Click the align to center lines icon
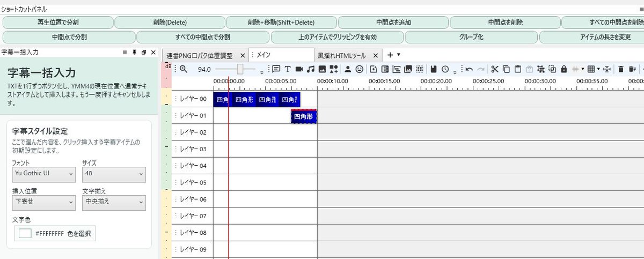Screen dimensions: 644x259 (x=608, y=69)
